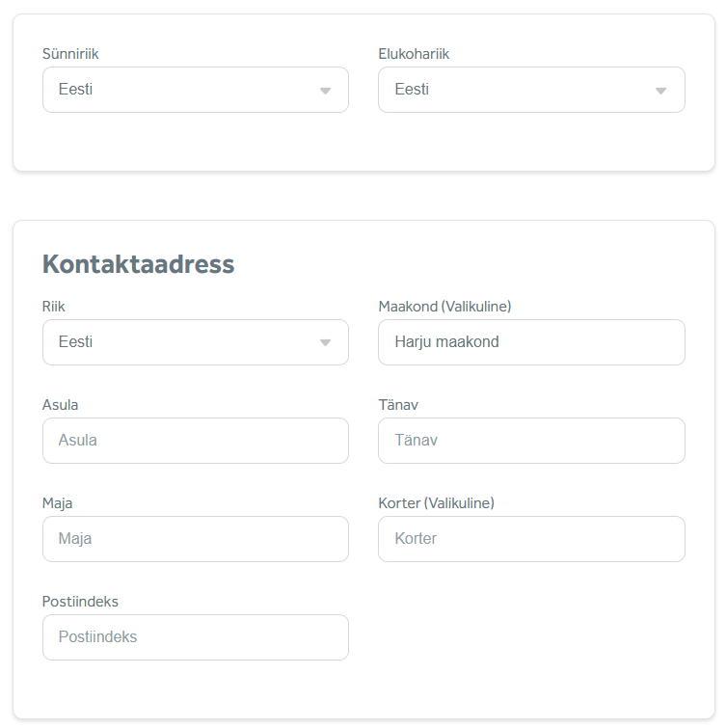This screenshot has width=726, height=728.
Task: Click the Asula label text
Action: pyautogui.click(x=60, y=405)
